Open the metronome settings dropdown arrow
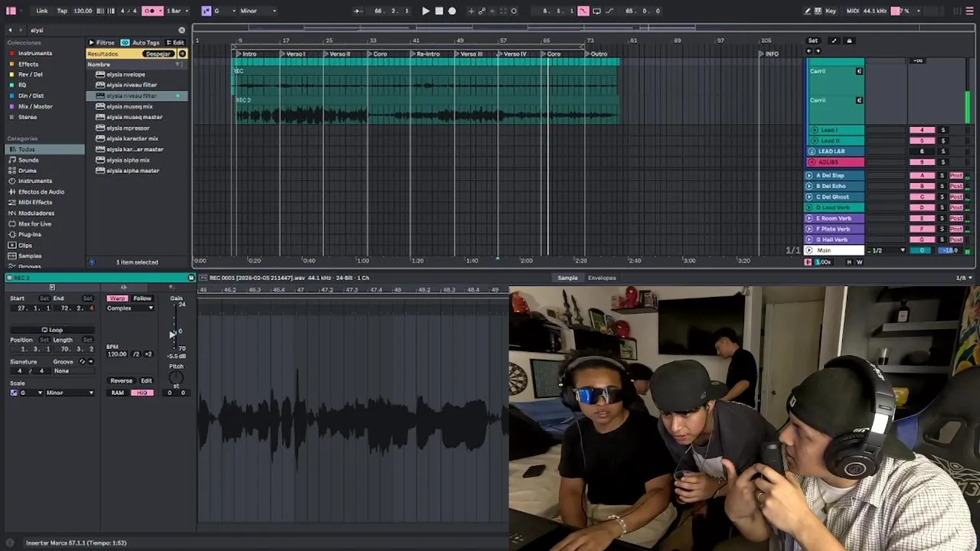The image size is (980, 551). [x=160, y=11]
